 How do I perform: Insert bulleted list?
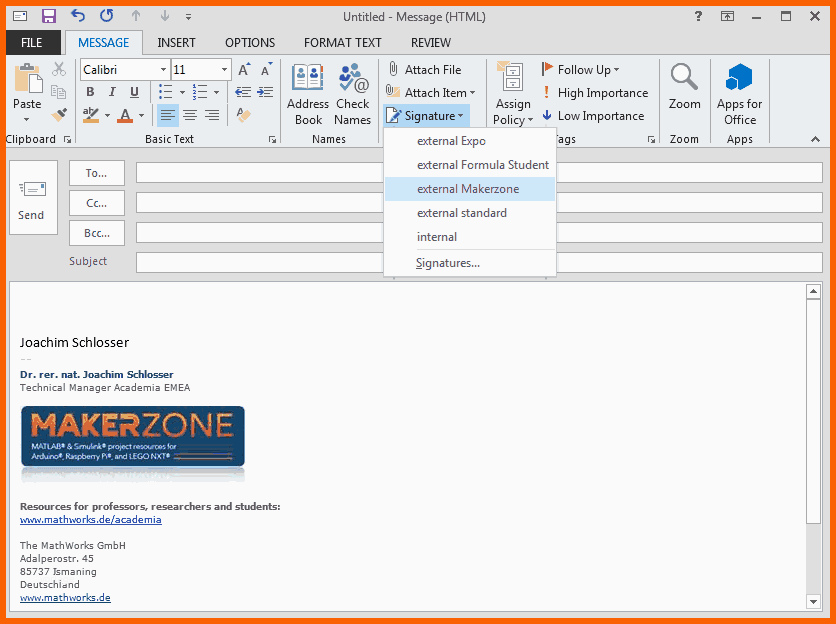click(166, 92)
